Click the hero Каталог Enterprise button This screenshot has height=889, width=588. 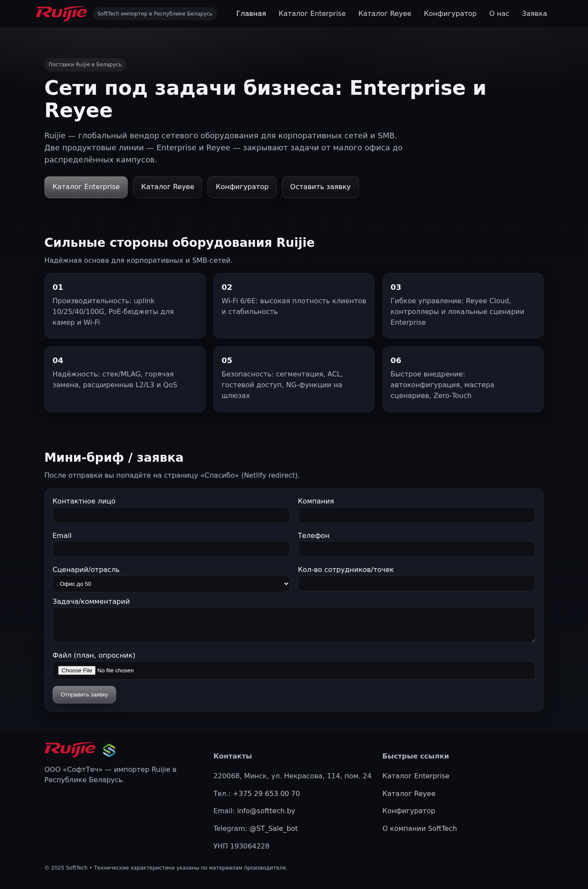click(x=86, y=187)
